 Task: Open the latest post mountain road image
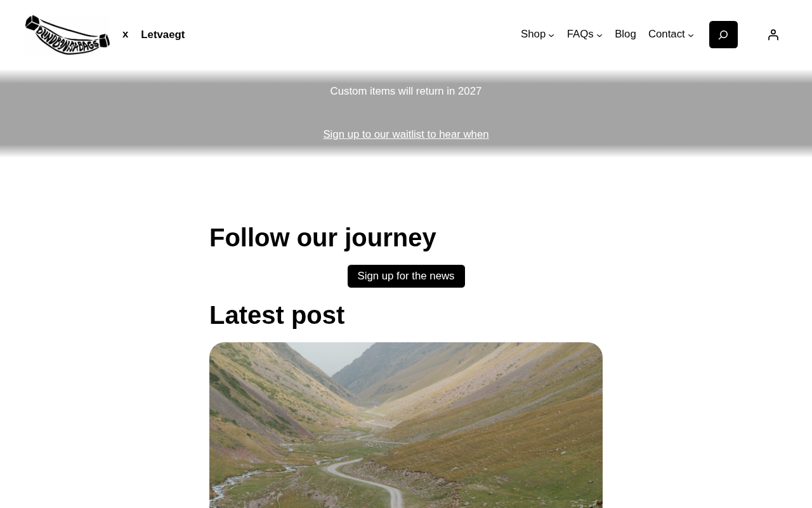[406, 425]
